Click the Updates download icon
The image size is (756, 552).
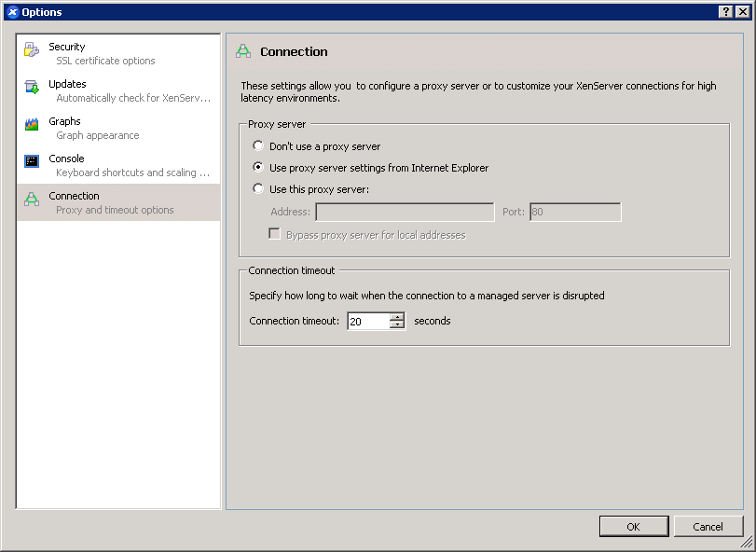32,88
